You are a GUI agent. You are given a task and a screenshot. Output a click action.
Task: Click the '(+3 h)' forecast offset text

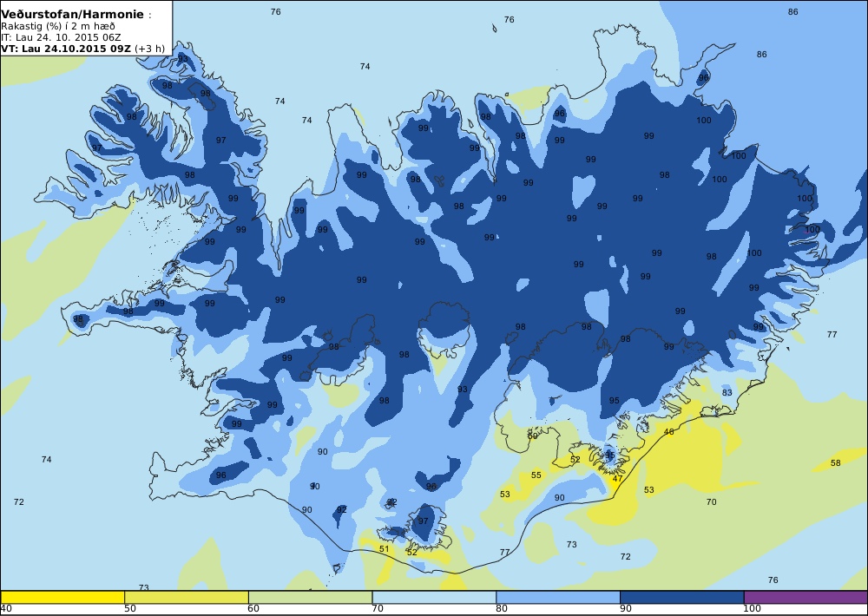[149, 49]
